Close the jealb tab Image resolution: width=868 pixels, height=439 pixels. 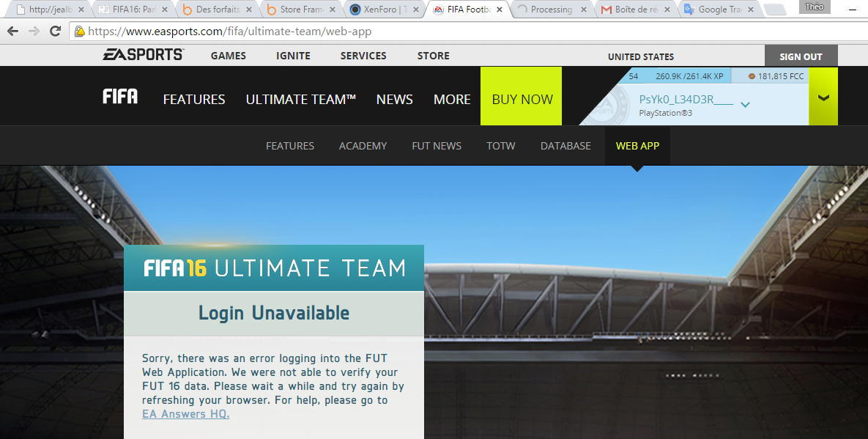[81, 10]
